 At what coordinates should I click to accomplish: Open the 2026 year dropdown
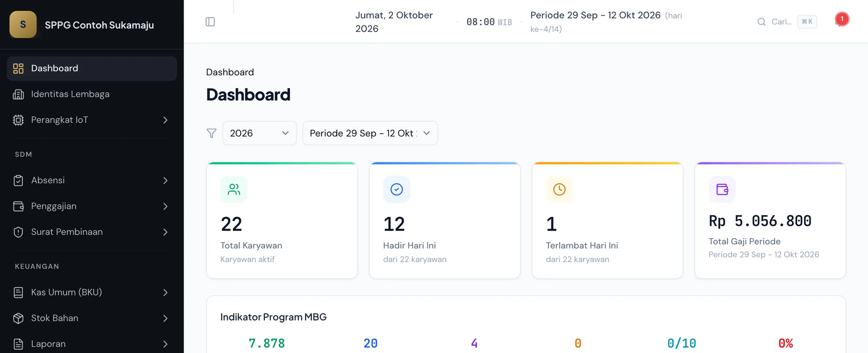click(x=260, y=133)
